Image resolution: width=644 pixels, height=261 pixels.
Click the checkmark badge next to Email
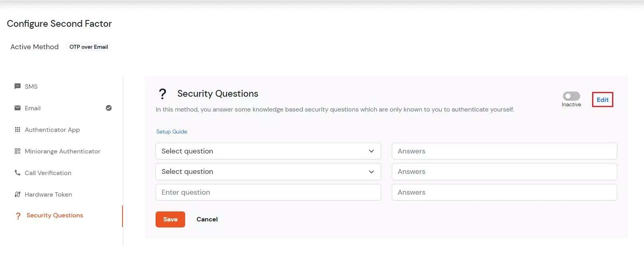pos(109,108)
